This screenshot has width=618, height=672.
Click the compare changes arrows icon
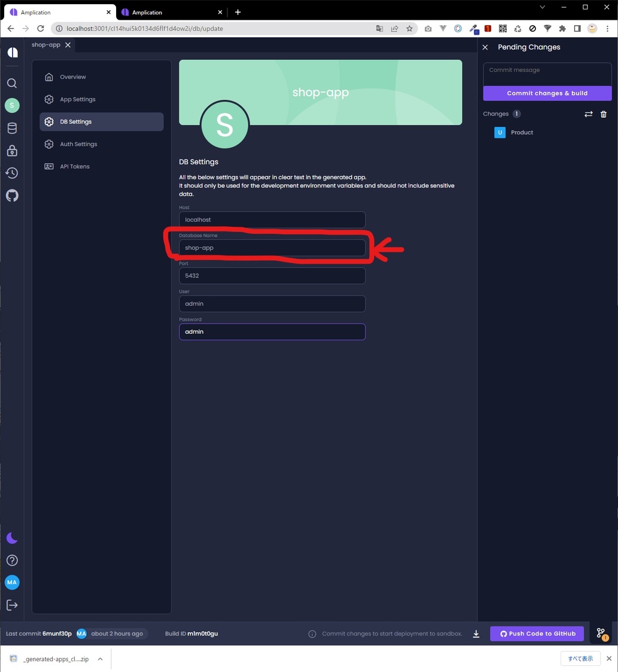click(589, 114)
